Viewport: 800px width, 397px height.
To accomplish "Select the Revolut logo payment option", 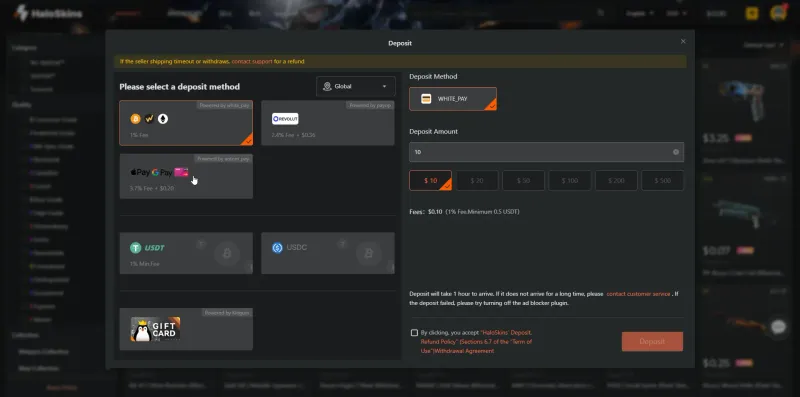I will click(285, 119).
